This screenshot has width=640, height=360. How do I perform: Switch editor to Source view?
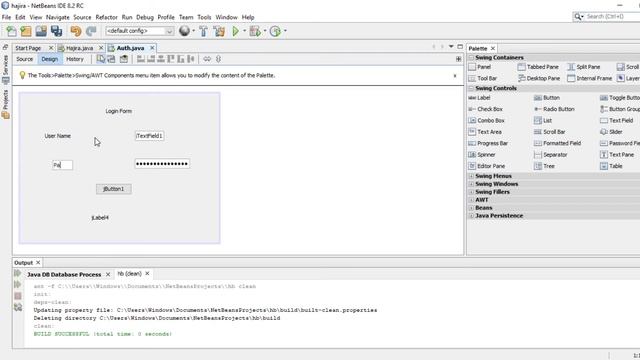[x=24, y=59]
